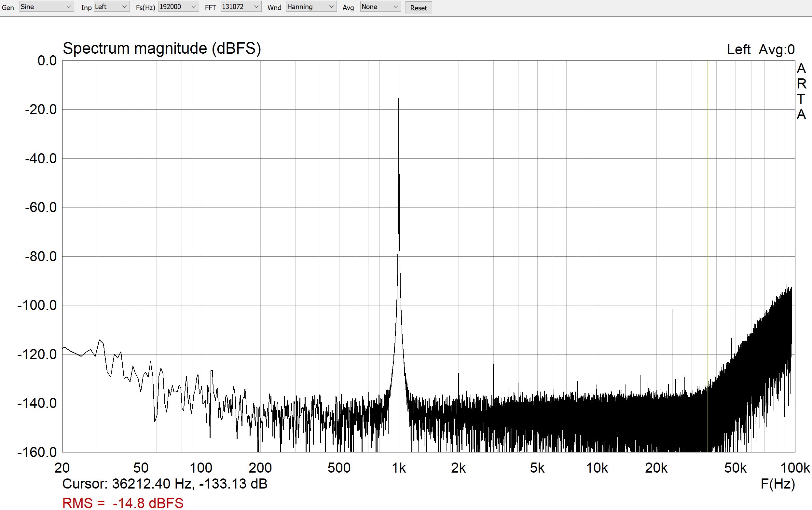Click the 500 x-axis label

tap(339, 468)
